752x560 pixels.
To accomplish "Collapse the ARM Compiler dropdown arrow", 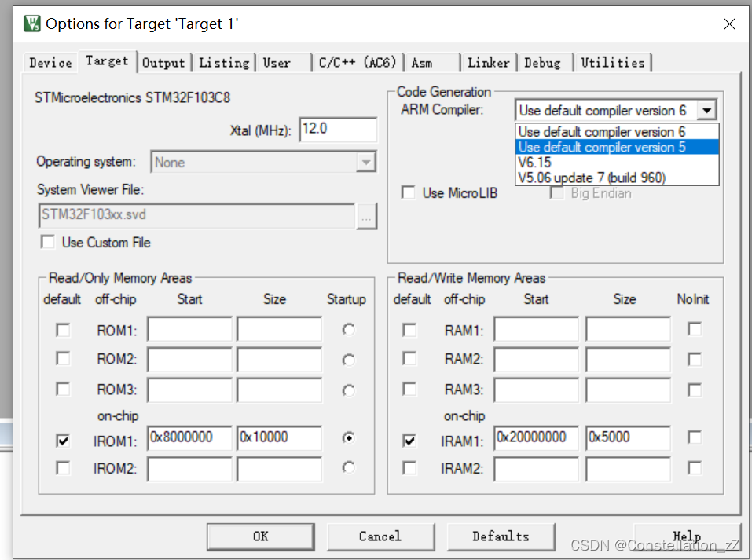I will [707, 111].
